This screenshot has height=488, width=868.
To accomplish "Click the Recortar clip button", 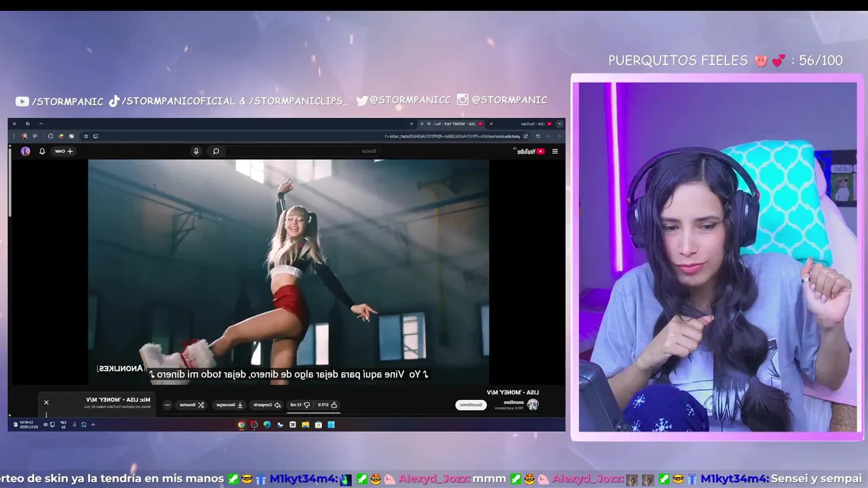I will 191,405.
